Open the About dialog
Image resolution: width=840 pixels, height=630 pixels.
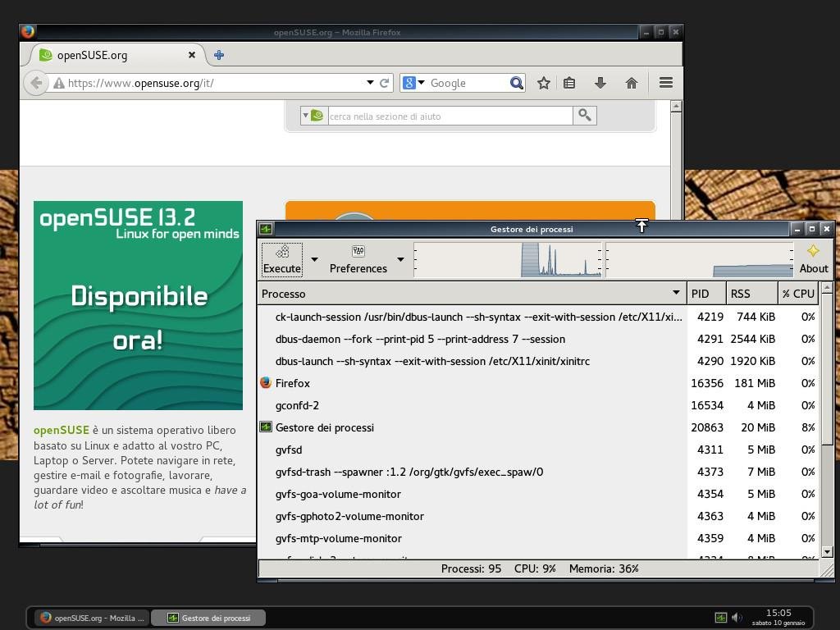pos(813,260)
